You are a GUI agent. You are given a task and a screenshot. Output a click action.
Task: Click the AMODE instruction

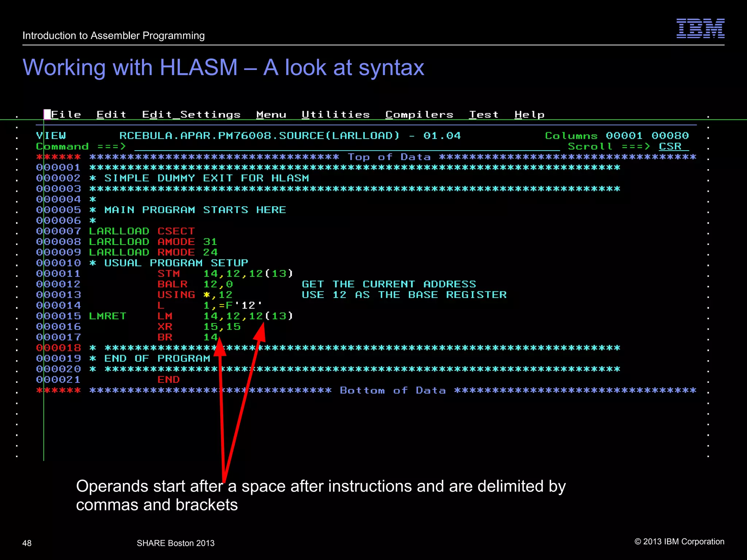click(176, 242)
